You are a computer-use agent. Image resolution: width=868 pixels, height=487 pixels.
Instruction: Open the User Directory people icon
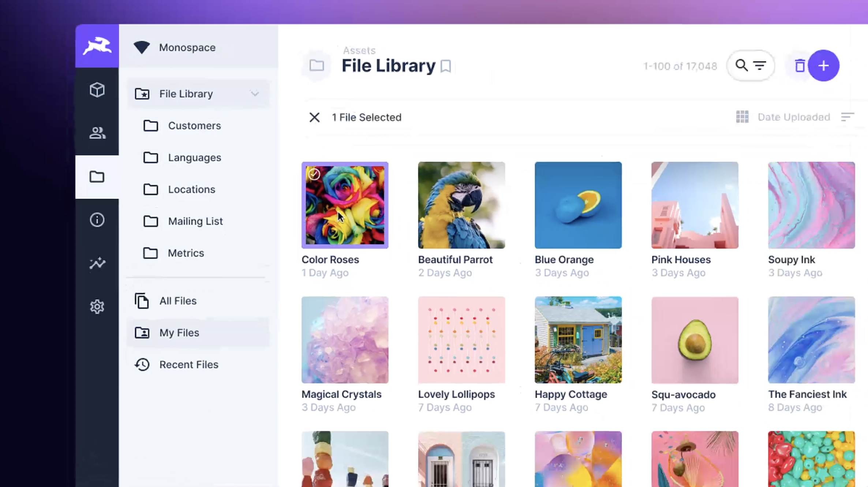pos(97,133)
